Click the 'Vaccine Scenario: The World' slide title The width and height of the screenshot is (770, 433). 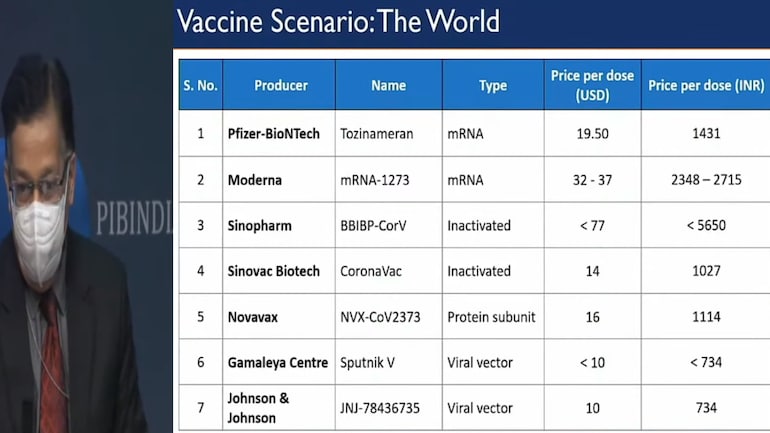pos(338,22)
